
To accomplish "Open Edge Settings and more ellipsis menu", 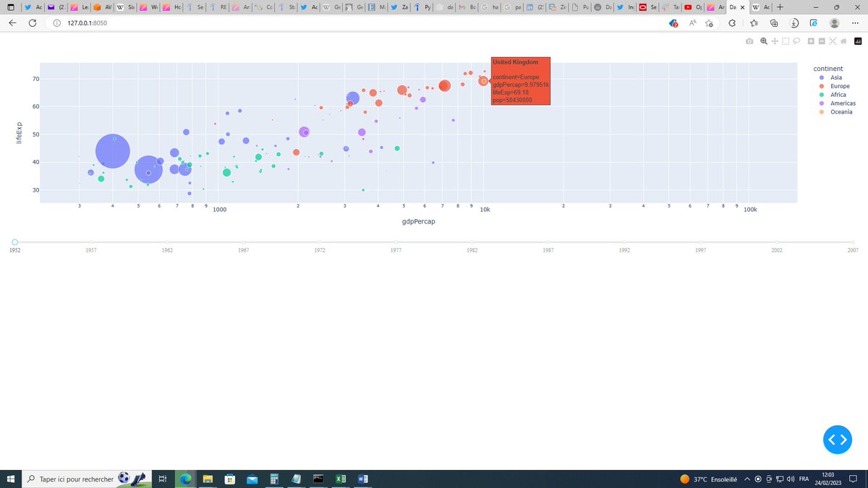I will pos(855,23).
